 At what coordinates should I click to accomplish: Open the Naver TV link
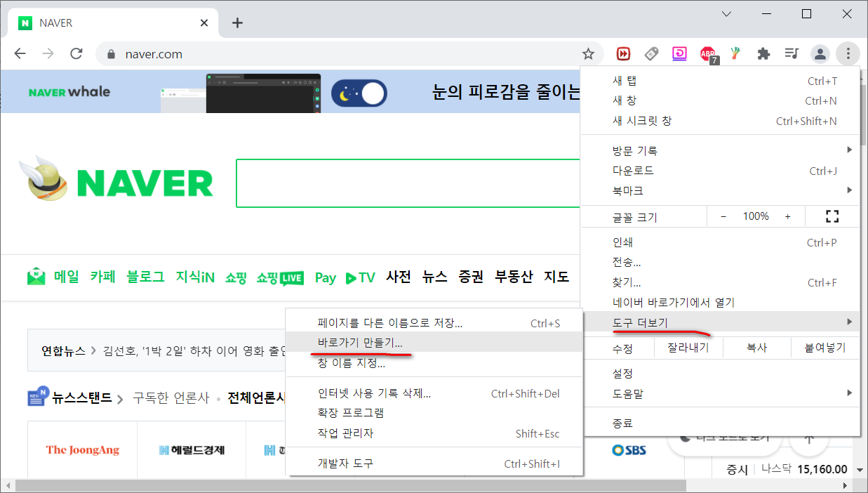(361, 277)
